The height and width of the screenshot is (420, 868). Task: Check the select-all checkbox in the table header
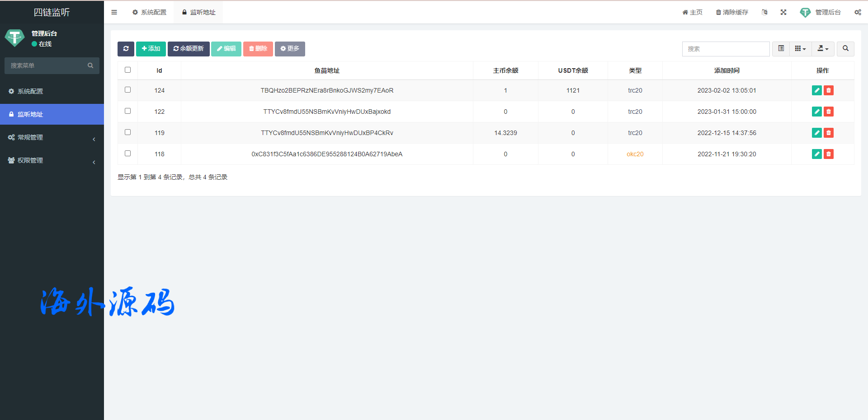pyautogui.click(x=128, y=70)
